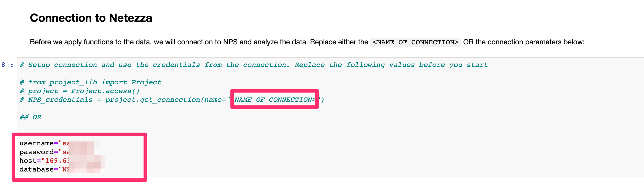Click the inline <NAME OF CONNECTION> code in paragraph
Viewport: 644px width, 182px height.
pos(415,42)
